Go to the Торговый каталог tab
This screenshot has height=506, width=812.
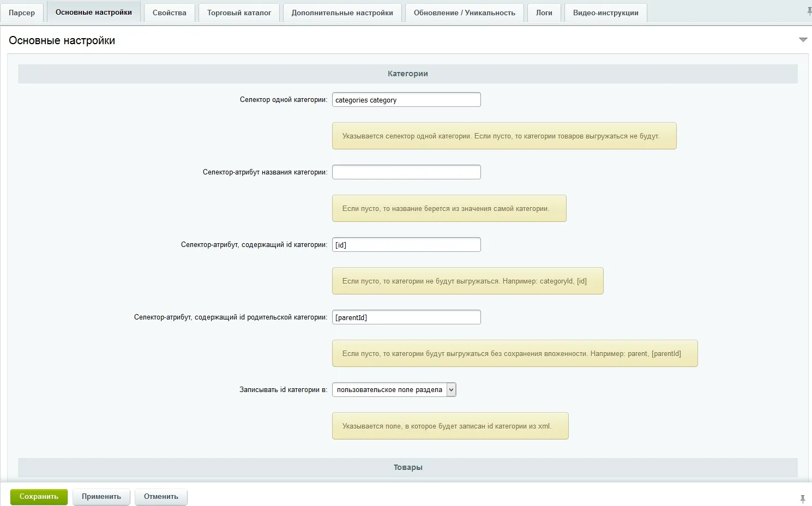pos(239,13)
